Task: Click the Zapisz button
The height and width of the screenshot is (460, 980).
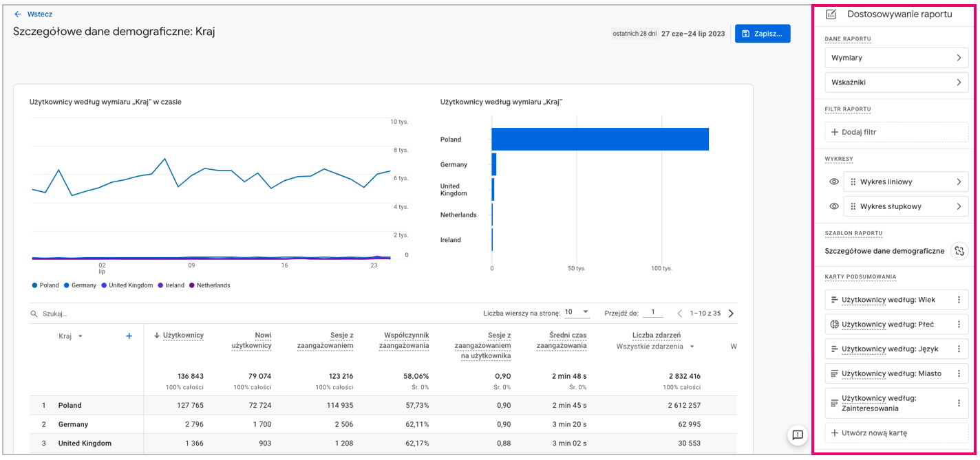Action: (762, 34)
